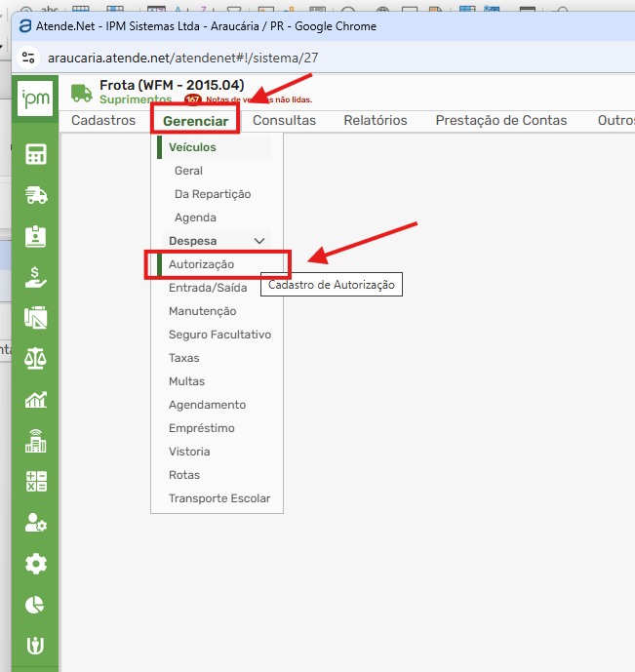
Task: Open the Outros menu
Action: click(615, 120)
